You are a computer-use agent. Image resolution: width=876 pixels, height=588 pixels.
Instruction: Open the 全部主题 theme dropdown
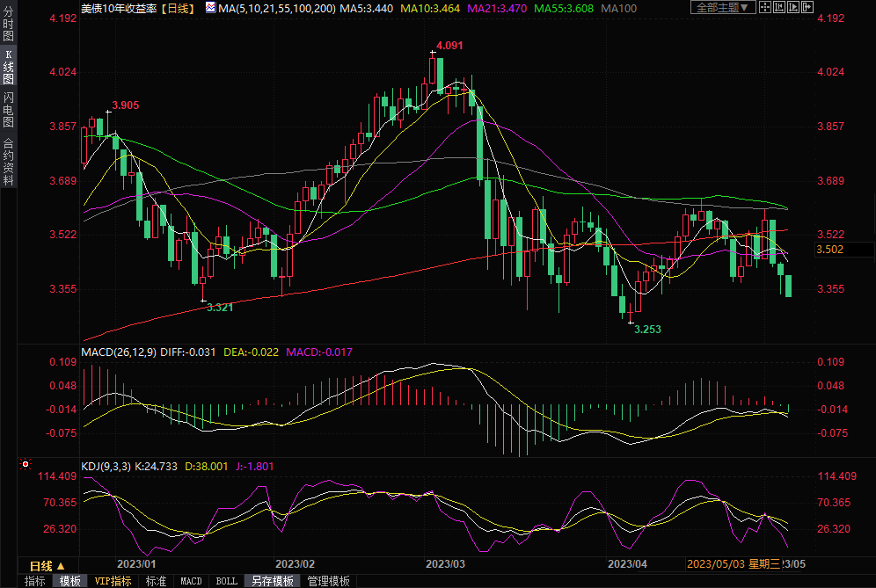point(723,7)
